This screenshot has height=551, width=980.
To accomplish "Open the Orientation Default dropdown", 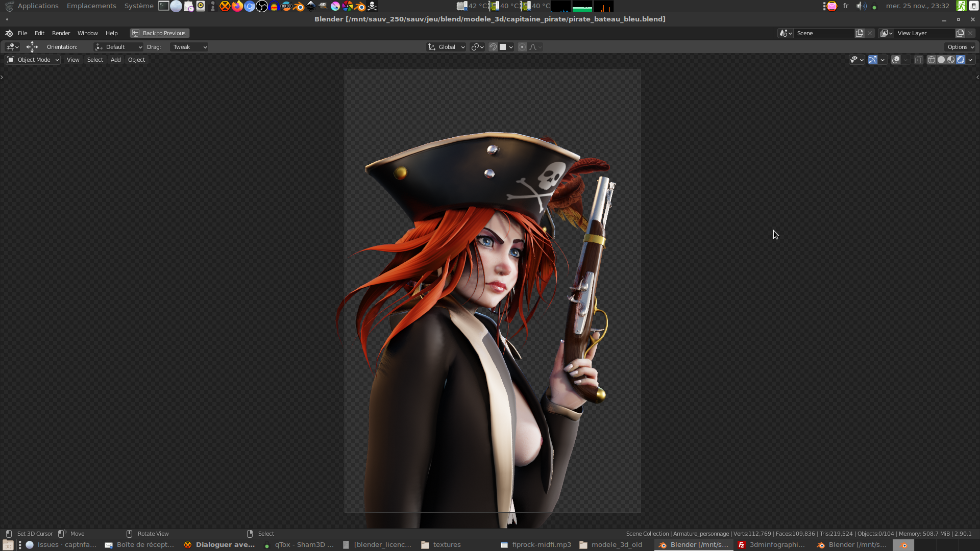I will pos(118,47).
